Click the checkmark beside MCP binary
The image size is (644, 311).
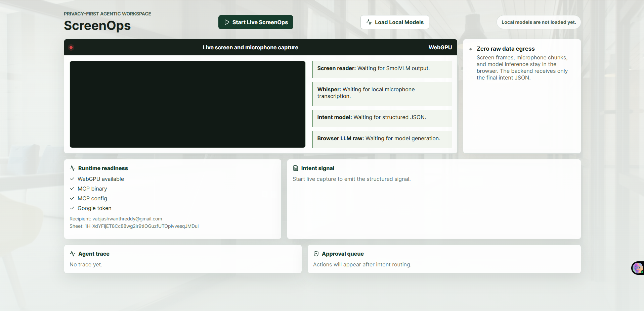[72, 189]
